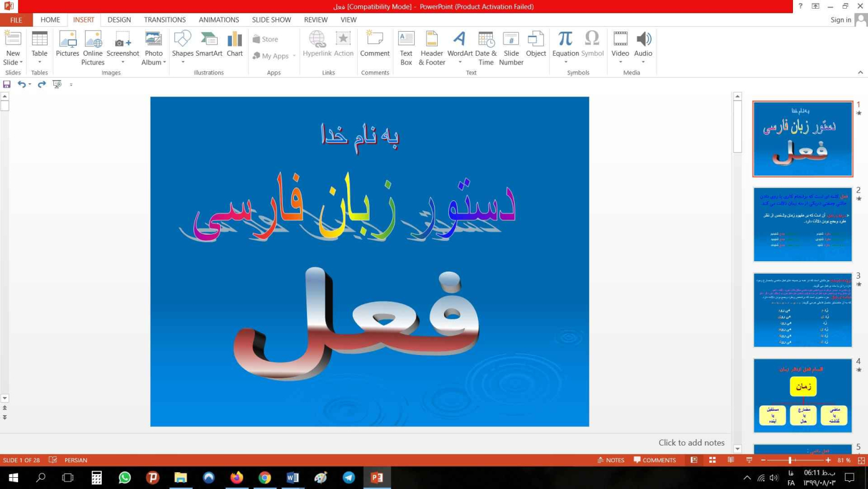The height and width of the screenshot is (489, 868).
Task: Click Sign in link
Action: (841, 20)
